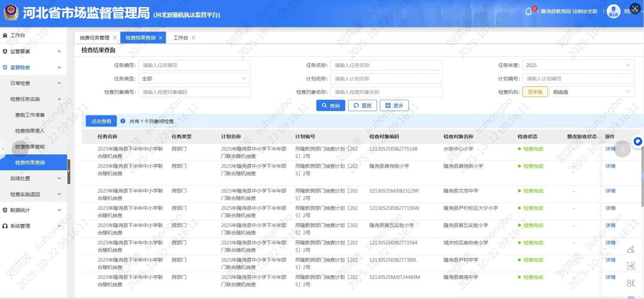Click the vertical scrollbar at right edge

pyautogui.click(x=642, y=176)
